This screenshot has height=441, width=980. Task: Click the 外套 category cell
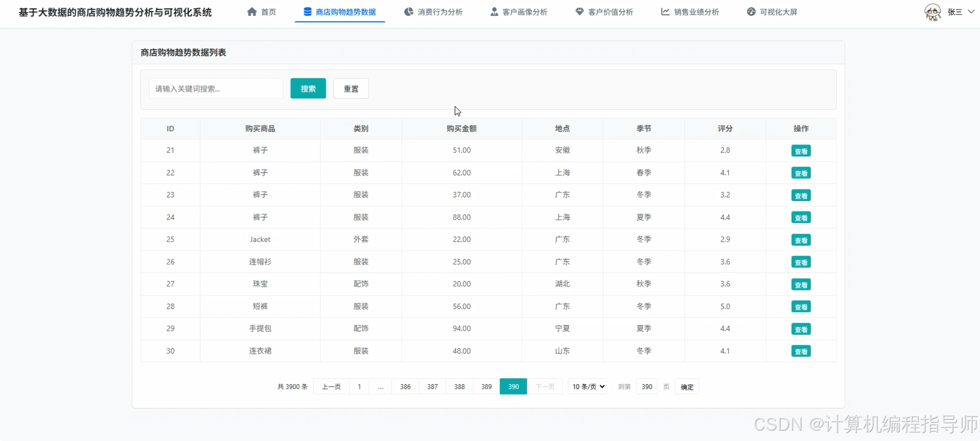click(x=361, y=240)
